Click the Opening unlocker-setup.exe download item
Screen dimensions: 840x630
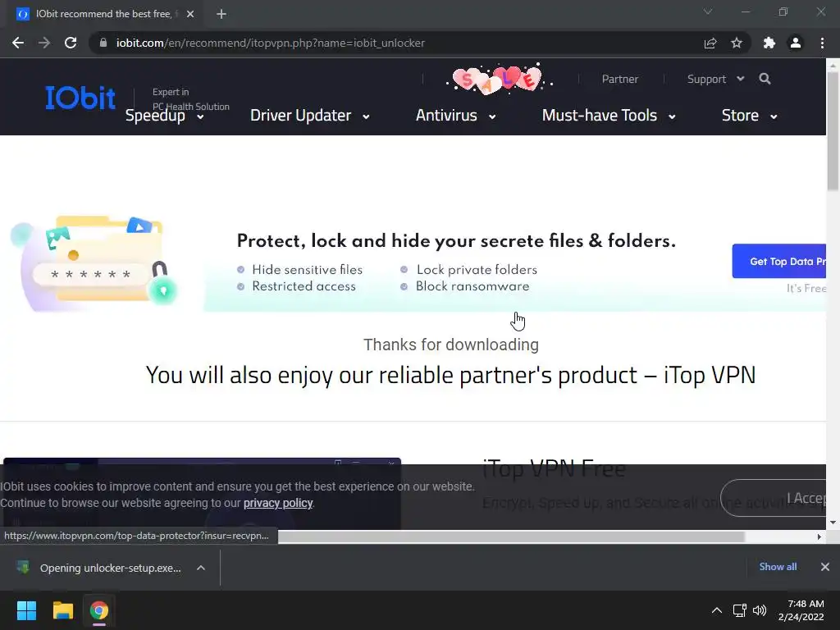coord(111,568)
